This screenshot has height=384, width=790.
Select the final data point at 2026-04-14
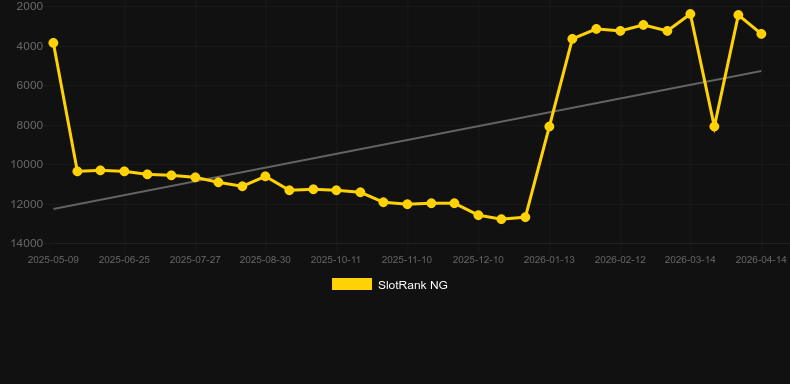pyautogui.click(x=761, y=34)
